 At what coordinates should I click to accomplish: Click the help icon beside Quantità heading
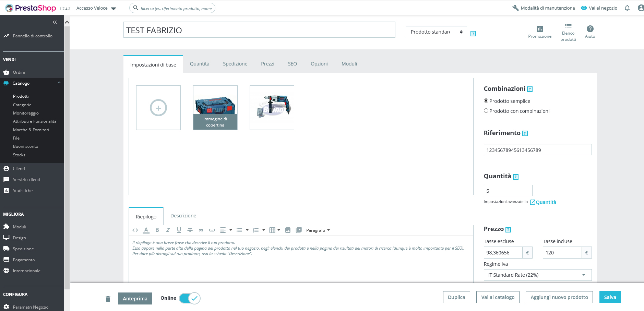coord(516,177)
